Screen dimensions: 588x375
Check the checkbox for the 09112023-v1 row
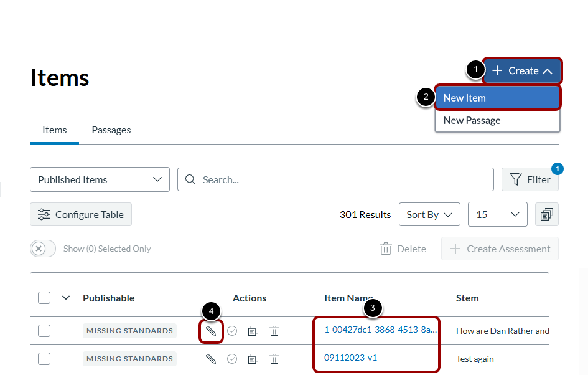[44, 359]
